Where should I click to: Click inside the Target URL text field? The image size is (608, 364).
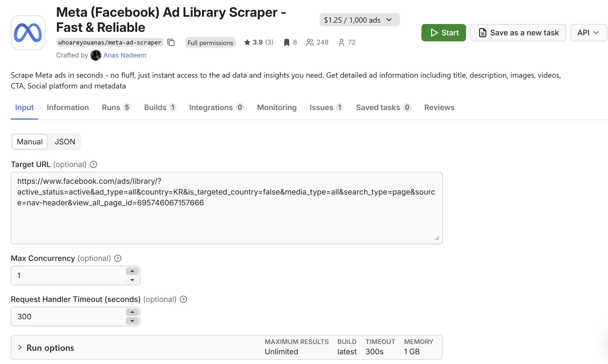[x=226, y=219]
